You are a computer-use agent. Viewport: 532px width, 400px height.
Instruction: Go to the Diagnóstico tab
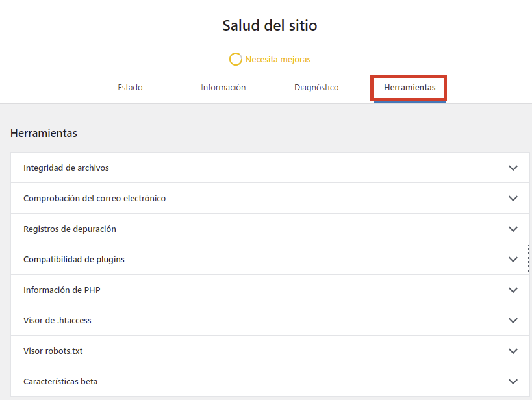click(316, 88)
